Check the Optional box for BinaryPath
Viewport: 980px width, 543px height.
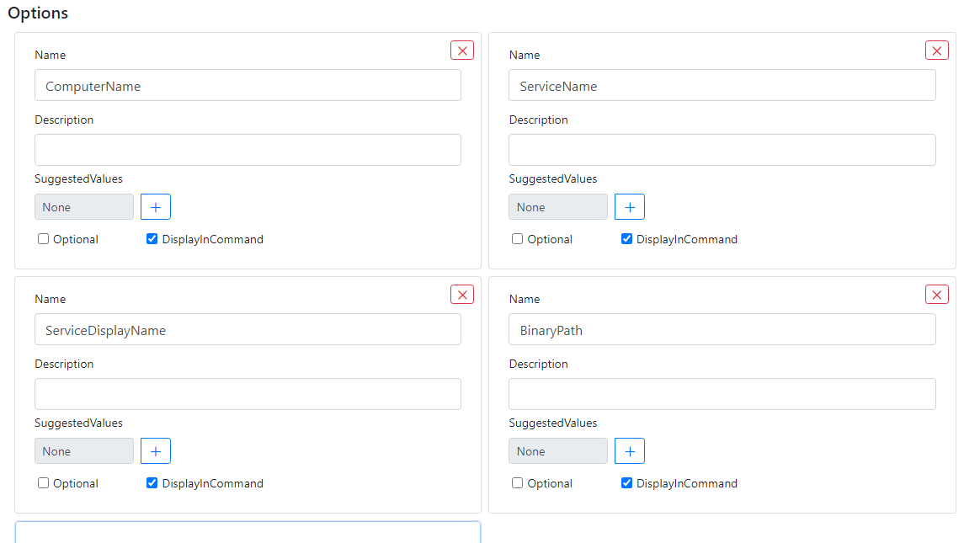click(517, 482)
